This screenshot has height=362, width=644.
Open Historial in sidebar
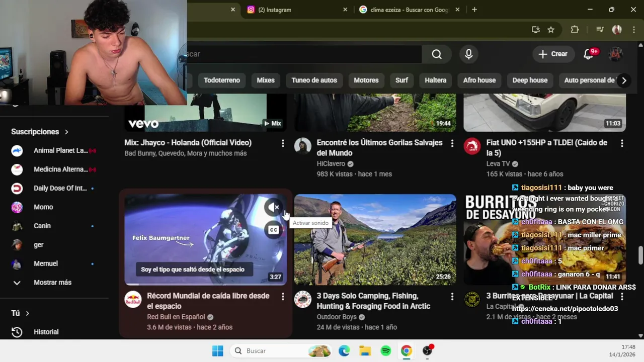click(54, 332)
